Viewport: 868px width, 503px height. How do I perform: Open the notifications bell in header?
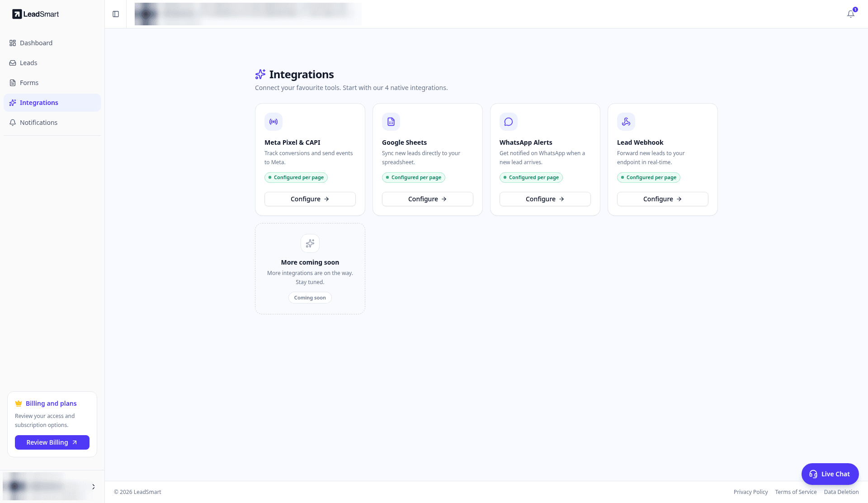coord(851,14)
